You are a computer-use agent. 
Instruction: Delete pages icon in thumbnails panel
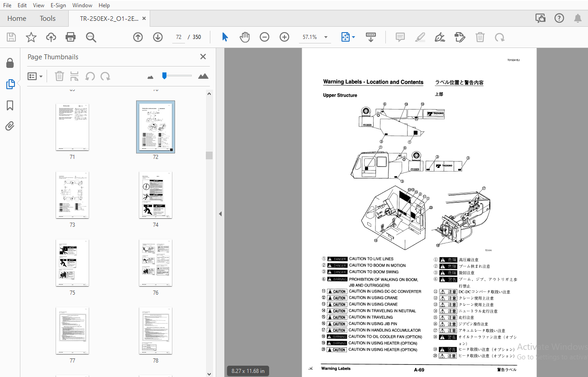(x=59, y=76)
